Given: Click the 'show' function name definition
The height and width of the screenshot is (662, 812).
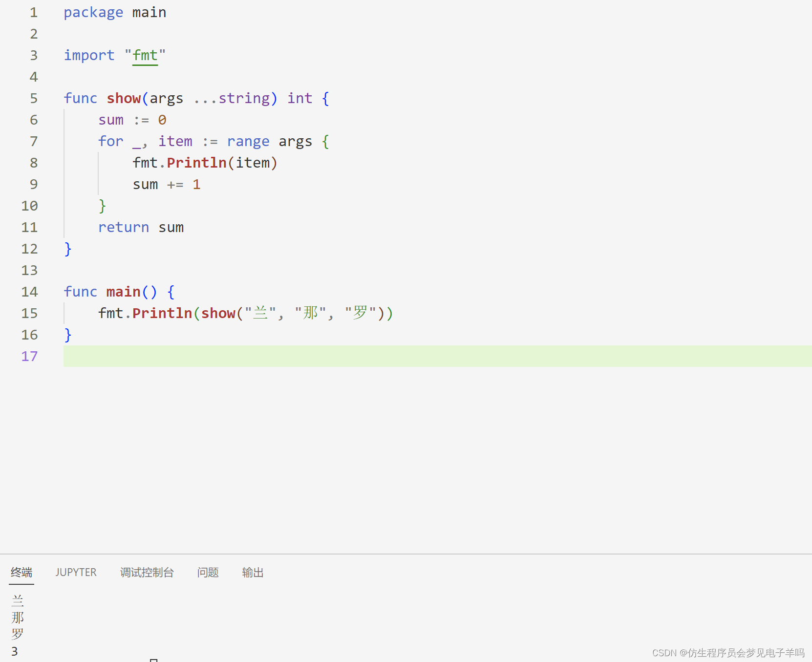Looking at the screenshot, I should pyautogui.click(x=124, y=98).
